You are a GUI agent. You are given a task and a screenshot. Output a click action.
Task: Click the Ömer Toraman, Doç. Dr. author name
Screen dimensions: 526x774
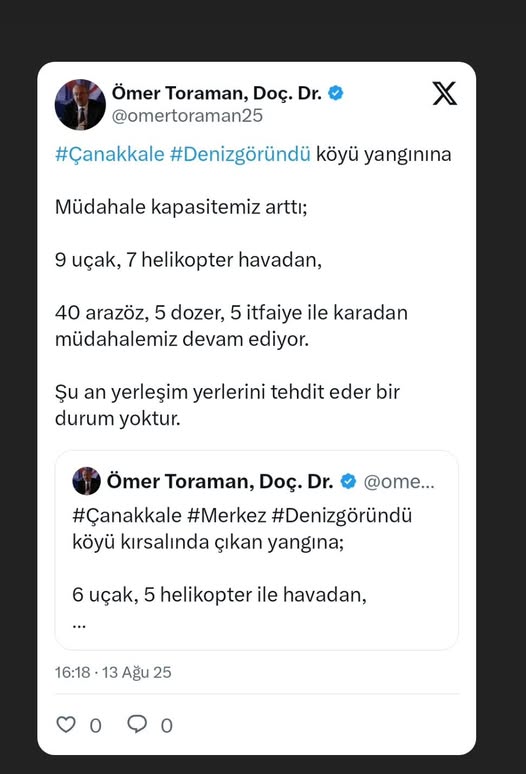click(x=217, y=93)
